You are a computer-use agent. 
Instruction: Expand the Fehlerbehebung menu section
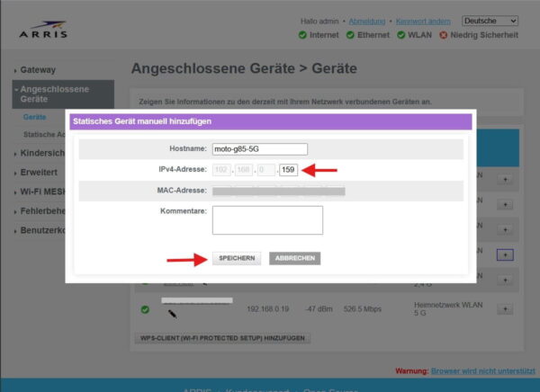click(x=40, y=211)
